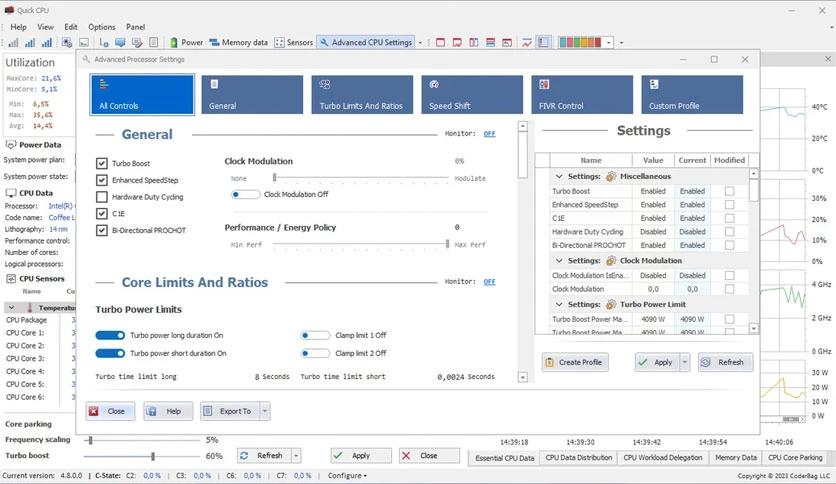Open the Power toolbar item
836x484 pixels.
pos(186,43)
